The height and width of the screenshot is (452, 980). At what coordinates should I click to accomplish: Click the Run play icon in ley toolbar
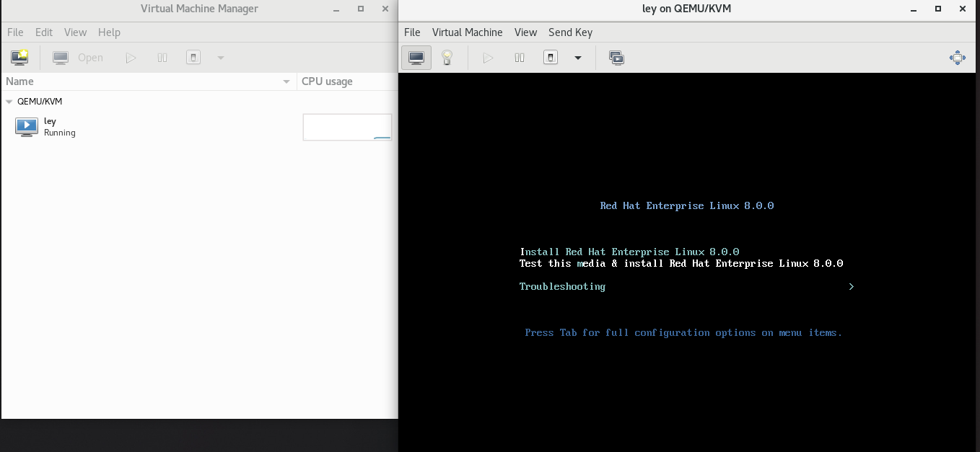pos(488,57)
